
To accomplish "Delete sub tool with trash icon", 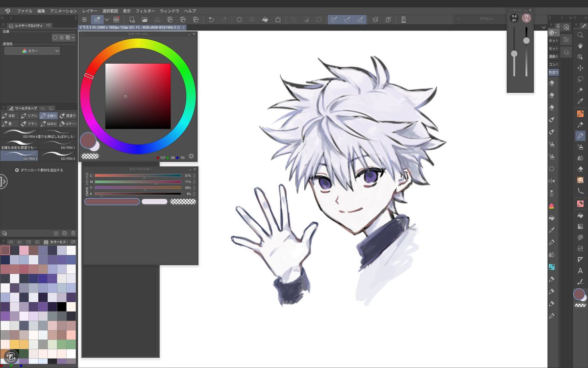I will point(73,233).
